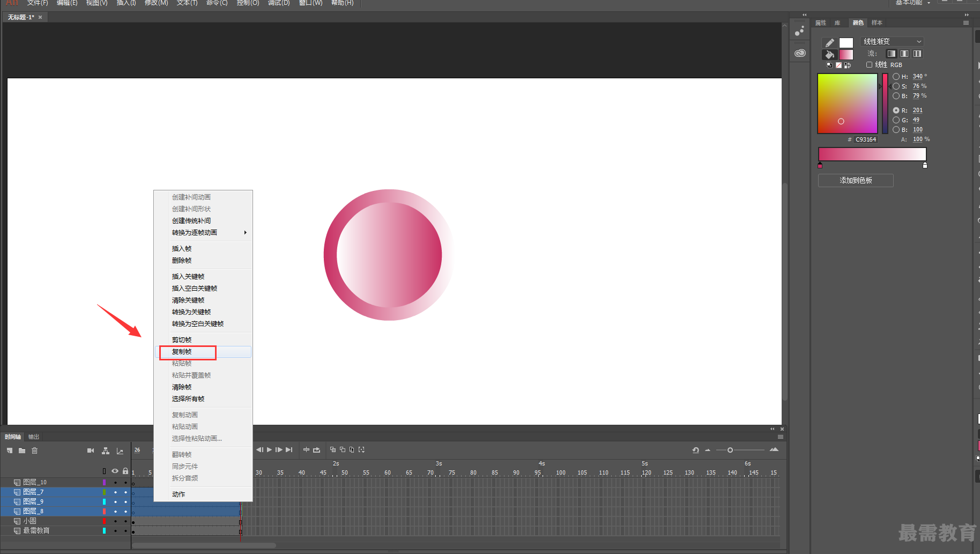
Task: Select the stroke color pencil icon
Action: (x=829, y=42)
